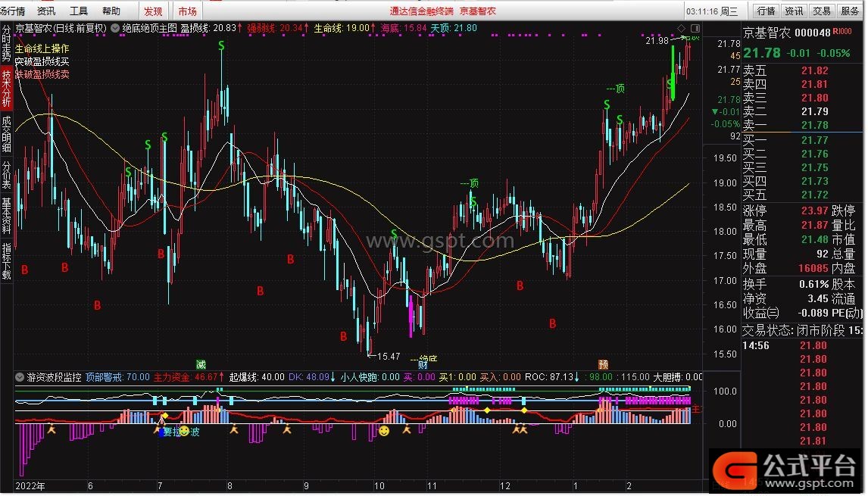This screenshot has width=868, height=496.
Task: Click the 绝底绝顶主图 indicator name
Action: [x=149, y=28]
